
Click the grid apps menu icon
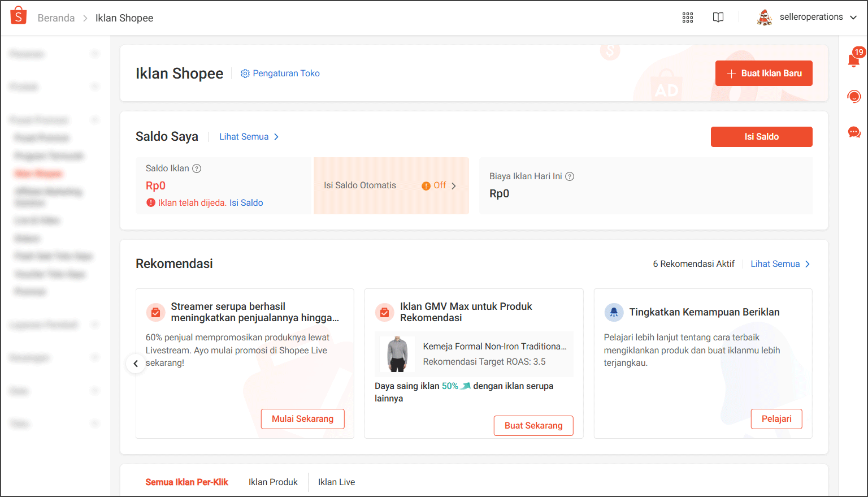pyautogui.click(x=687, y=18)
